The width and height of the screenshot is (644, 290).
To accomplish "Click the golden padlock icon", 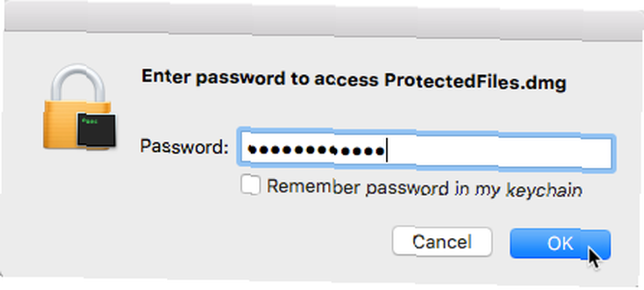I will [x=79, y=107].
